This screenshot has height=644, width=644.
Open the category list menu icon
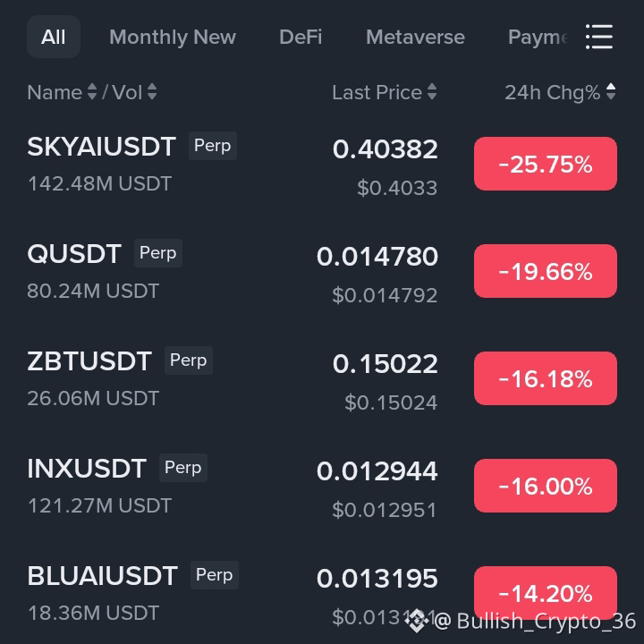[598, 37]
